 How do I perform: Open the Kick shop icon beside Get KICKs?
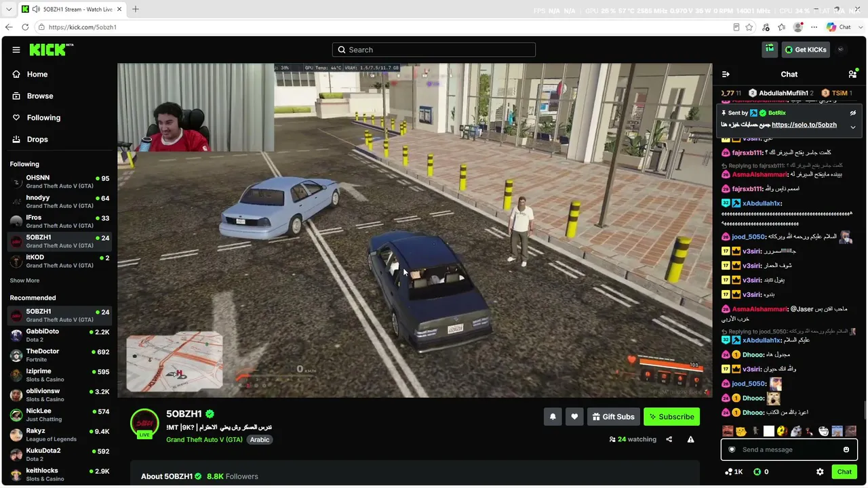pos(770,49)
